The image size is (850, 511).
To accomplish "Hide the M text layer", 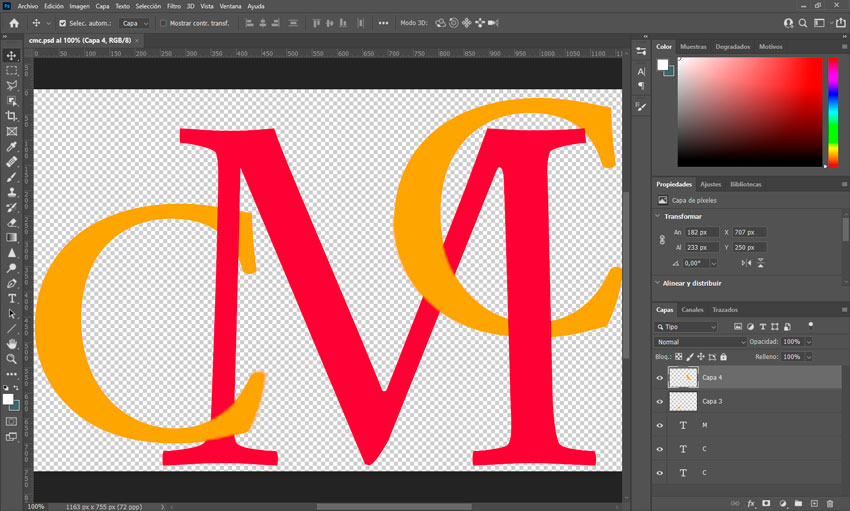I will 659,425.
